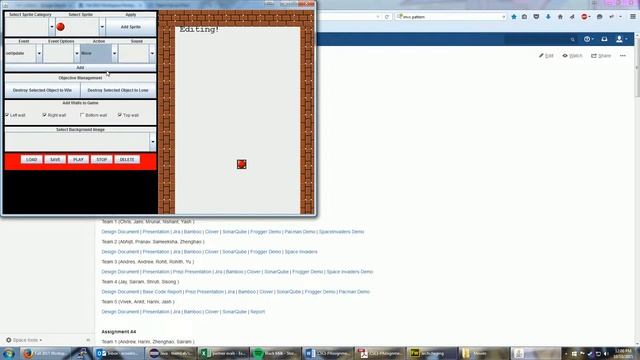Select the red ball sprite on game canvas
The height and width of the screenshot is (360, 640).
242,164
